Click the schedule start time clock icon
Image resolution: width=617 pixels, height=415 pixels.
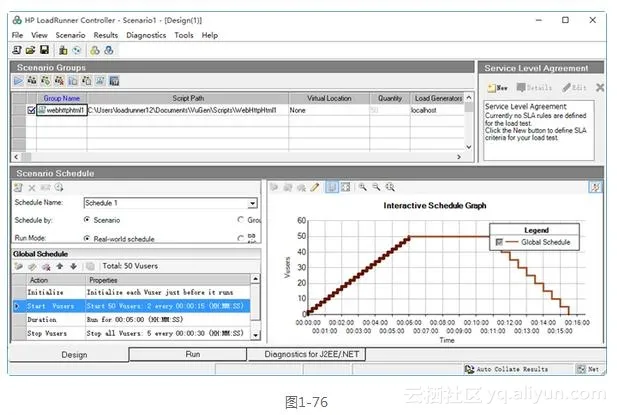59,188
